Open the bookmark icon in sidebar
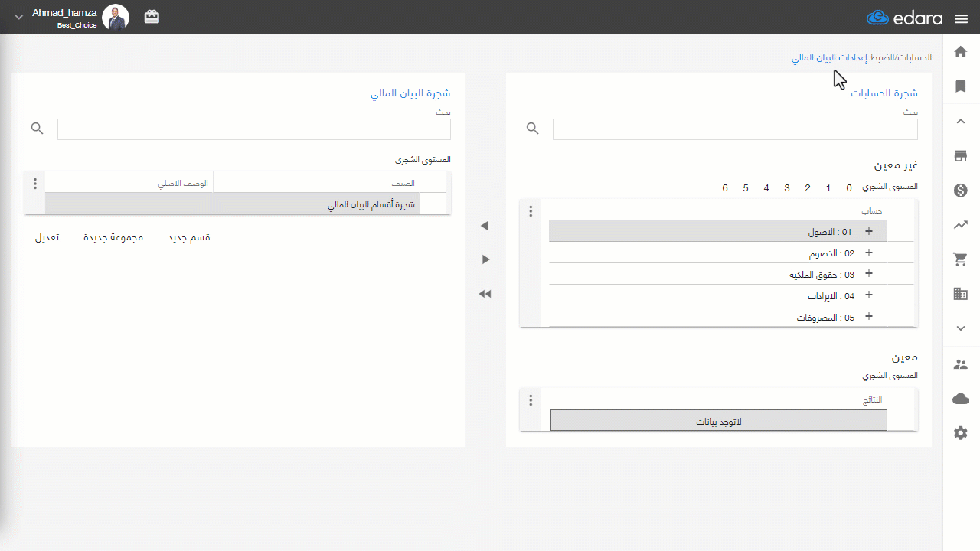Viewport: 980px width, 551px height. click(961, 86)
